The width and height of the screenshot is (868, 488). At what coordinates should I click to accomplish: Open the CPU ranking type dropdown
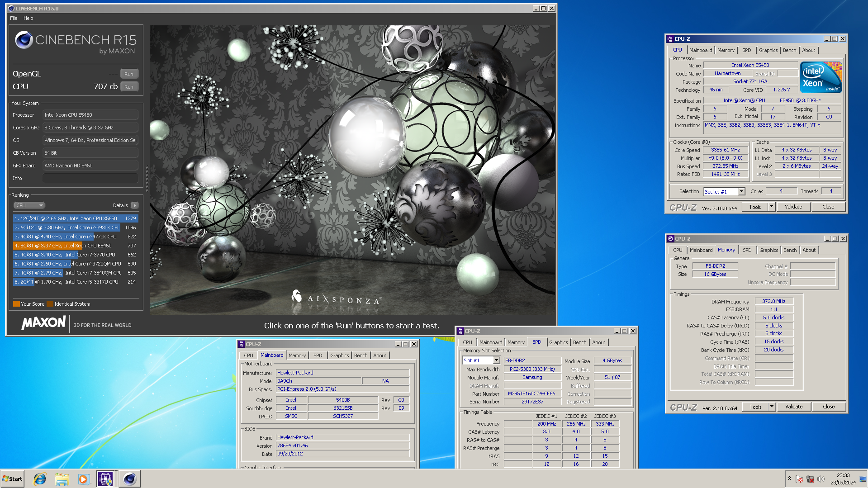point(29,205)
